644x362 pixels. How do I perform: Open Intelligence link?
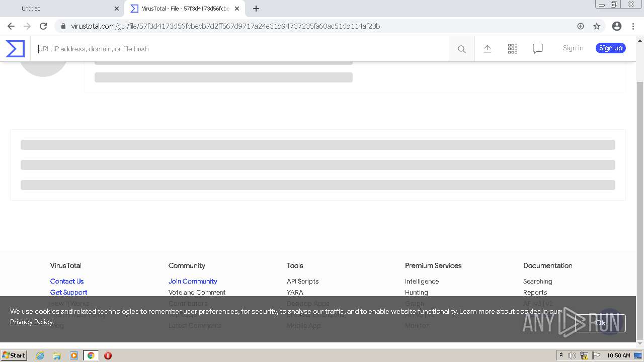pos(422,281)
